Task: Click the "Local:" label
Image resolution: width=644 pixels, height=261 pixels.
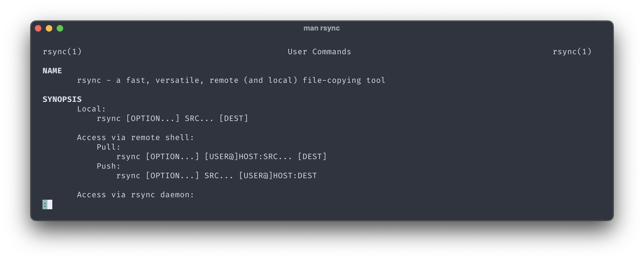Action: (x=91, y=109)
